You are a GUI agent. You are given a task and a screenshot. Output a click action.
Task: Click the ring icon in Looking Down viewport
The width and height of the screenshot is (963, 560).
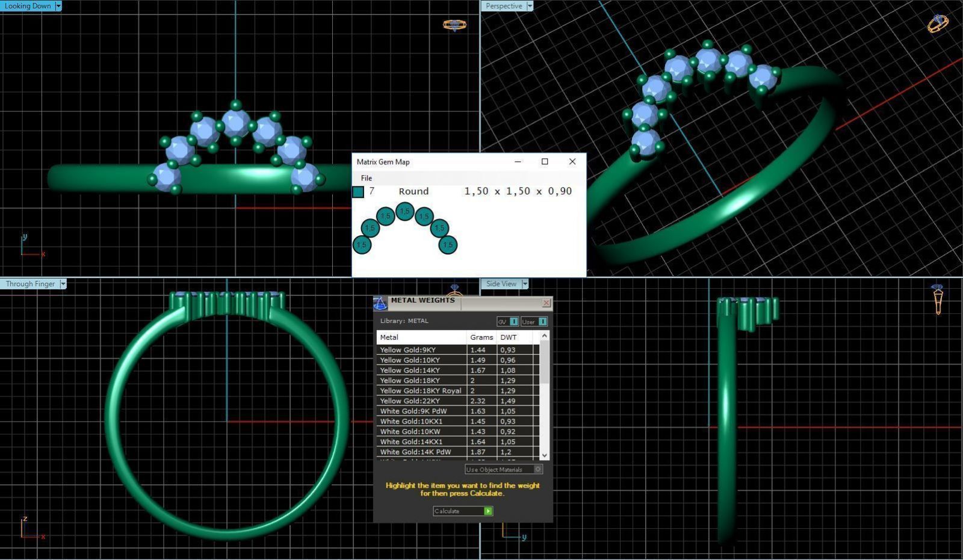(x=454, y=25)
